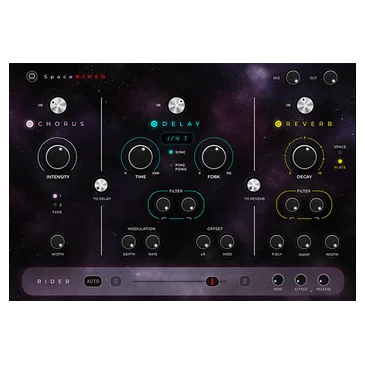Click the OUT knob at top right
This screenshot has width=365, height=365.
(330, 77)
